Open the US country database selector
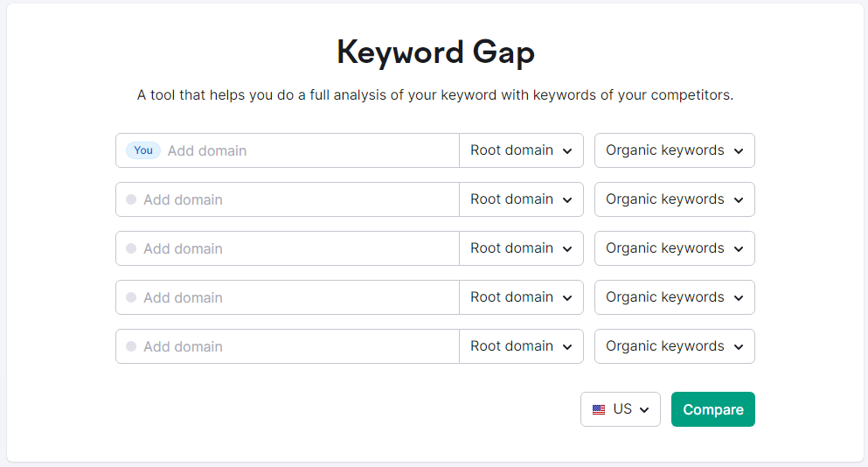This screenshot has height=467, width=868. [x=621, y=409]
